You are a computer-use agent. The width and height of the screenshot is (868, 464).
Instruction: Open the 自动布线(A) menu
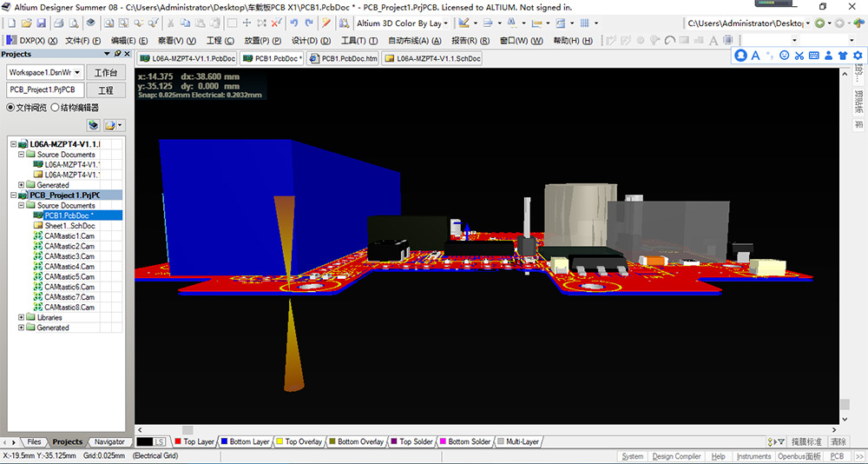pos(415,41)
